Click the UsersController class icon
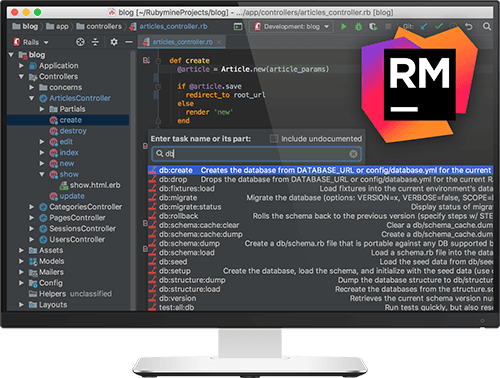 (x=43, y=240)
